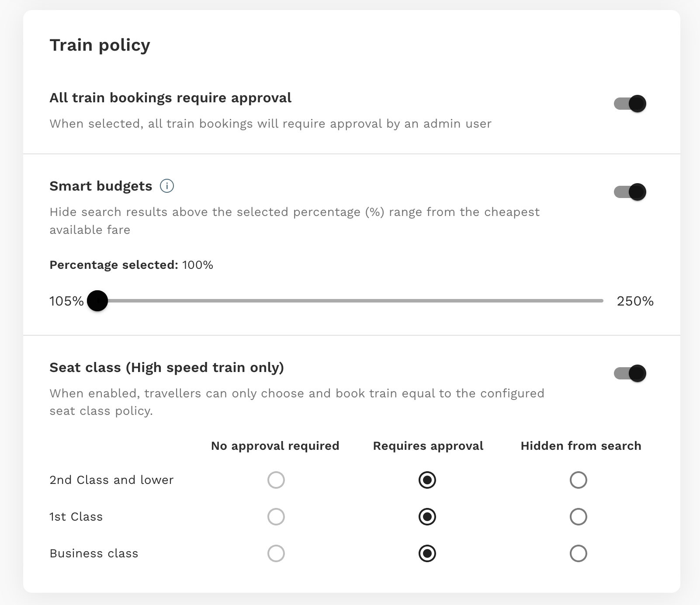Viewport: 700px width, 605px height.
Task: Disable the Smart budgets toggle
Action: (630, 192)
